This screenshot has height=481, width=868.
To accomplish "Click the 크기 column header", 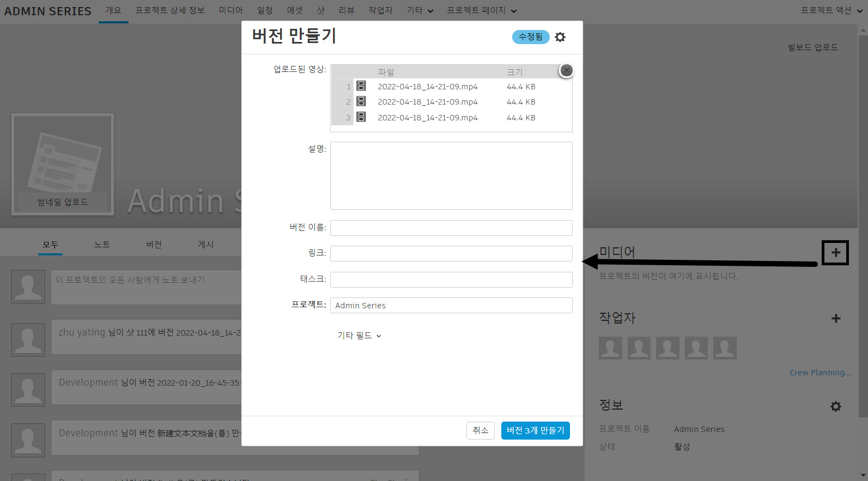I will [514, 72].
